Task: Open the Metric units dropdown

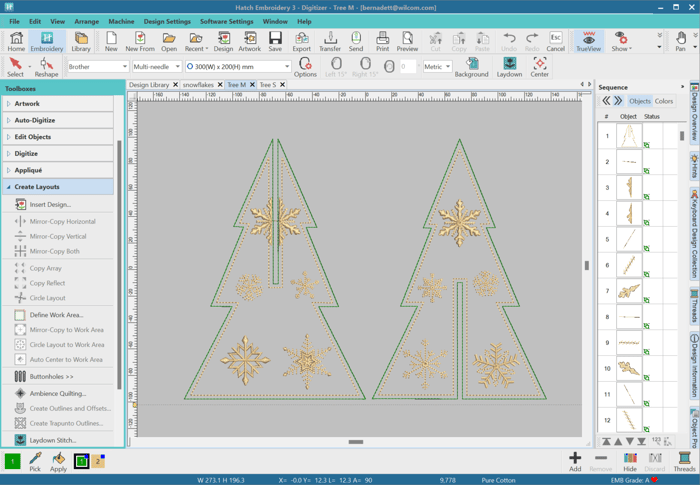Action: pyautogui.click(x=437, y=67)
